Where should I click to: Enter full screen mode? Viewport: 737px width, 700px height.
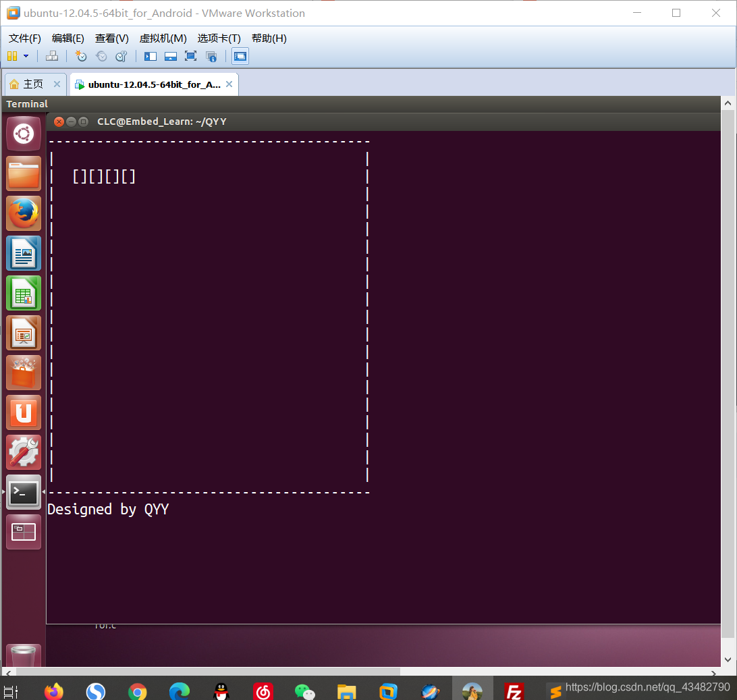coord(191,57)
